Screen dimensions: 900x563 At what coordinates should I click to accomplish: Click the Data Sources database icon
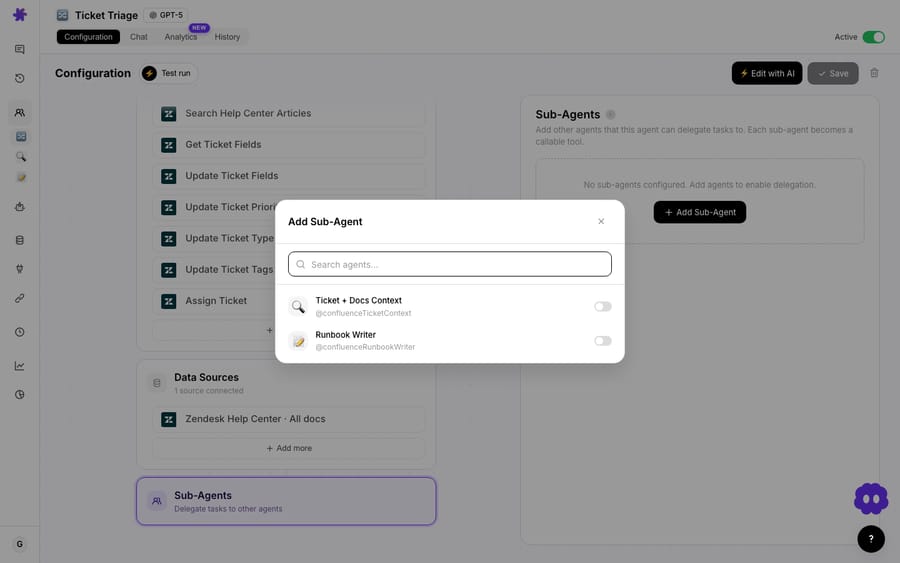157,383
